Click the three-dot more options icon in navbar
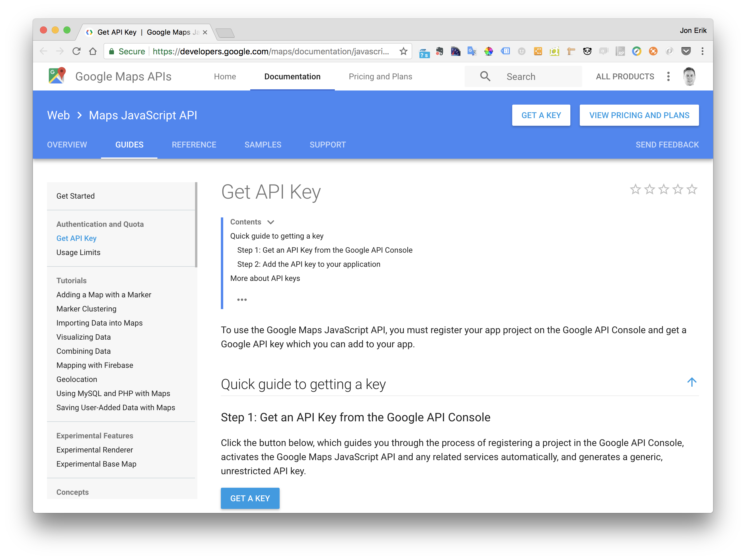 point(669,76)
